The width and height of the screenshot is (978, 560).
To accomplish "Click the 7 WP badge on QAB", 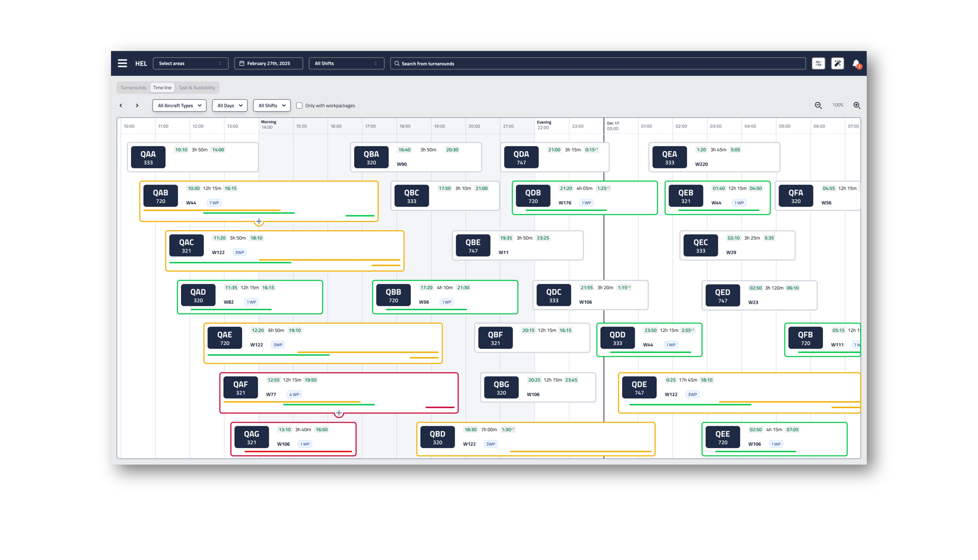I will coord(214,203).
